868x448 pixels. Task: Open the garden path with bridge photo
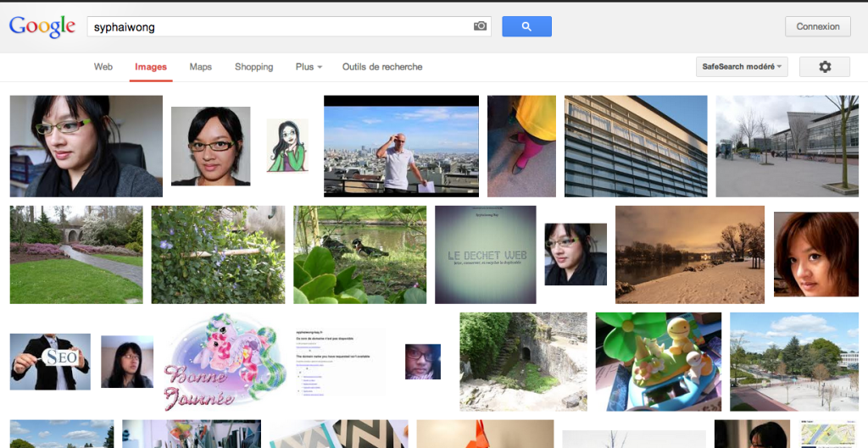(x=76, y=254)
